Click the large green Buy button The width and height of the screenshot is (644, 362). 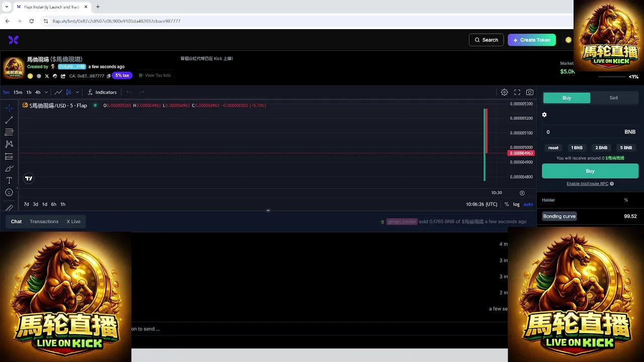click(590, 171)
